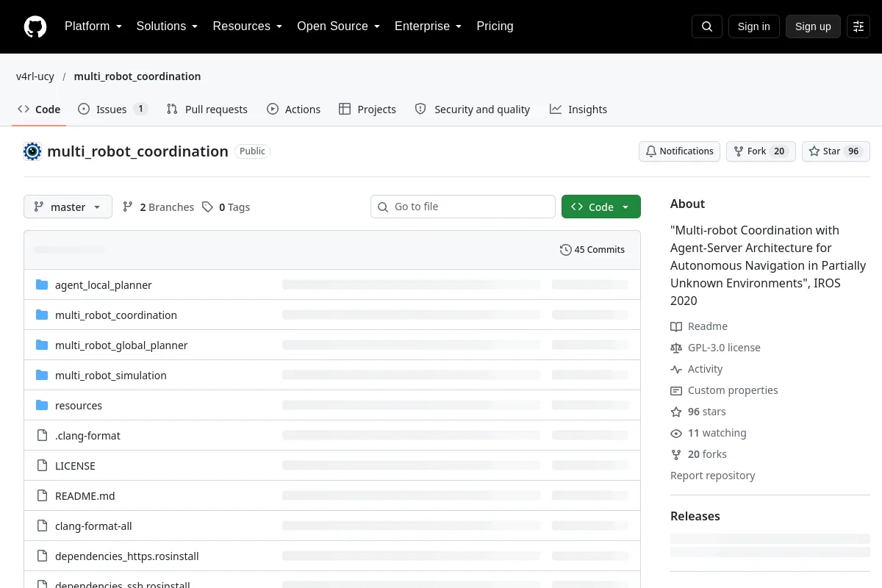Click file icon beside dependencies_https.rosinstall
The width and height of the screenshot is (882, 588).
point(42,556)
